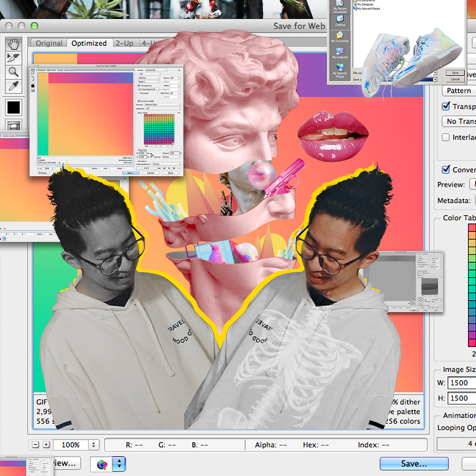476x476 pixels.
Task: Toggle the constrain proportions link in the small window
Action: tap(153, 155)
